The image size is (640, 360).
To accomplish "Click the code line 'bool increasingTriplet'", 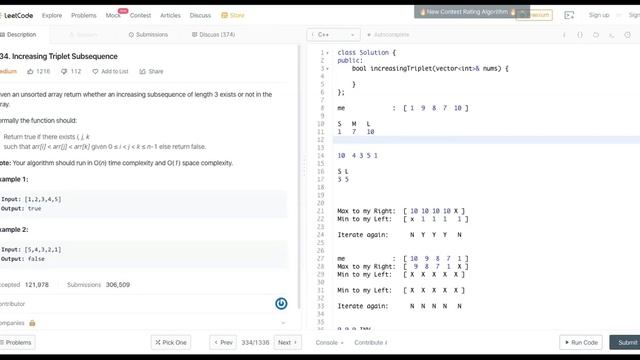I will [x=430, y=69].
